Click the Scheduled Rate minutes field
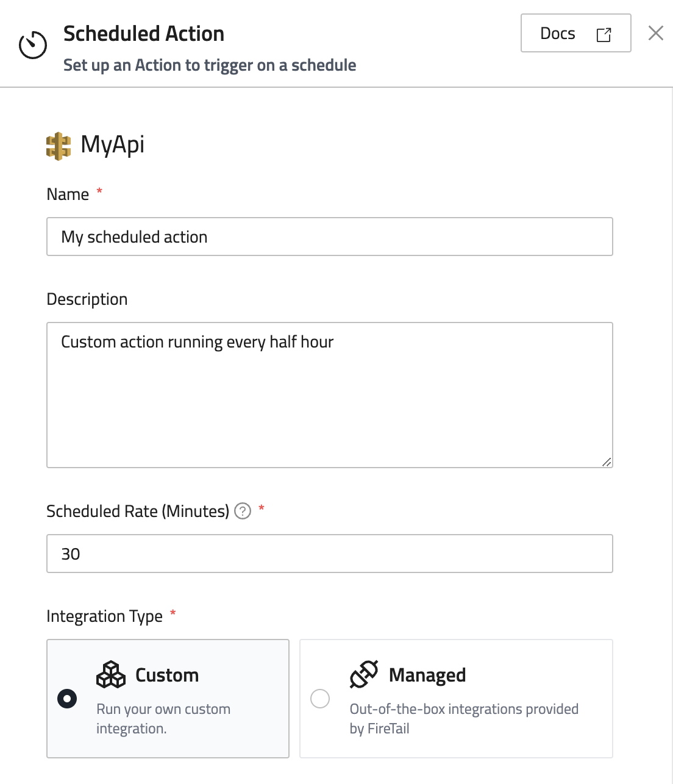The image size is (673, 784). [329, 554]
